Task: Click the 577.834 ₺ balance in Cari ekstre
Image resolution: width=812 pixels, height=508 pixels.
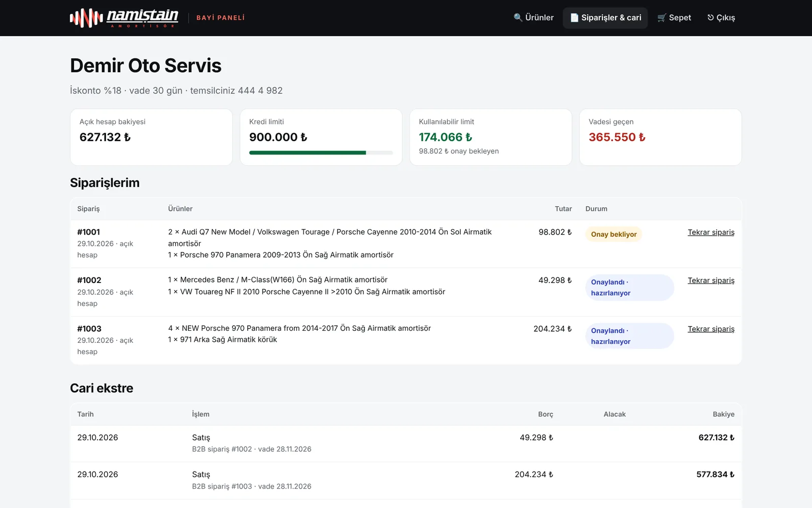Action: (x=716, y=474)
